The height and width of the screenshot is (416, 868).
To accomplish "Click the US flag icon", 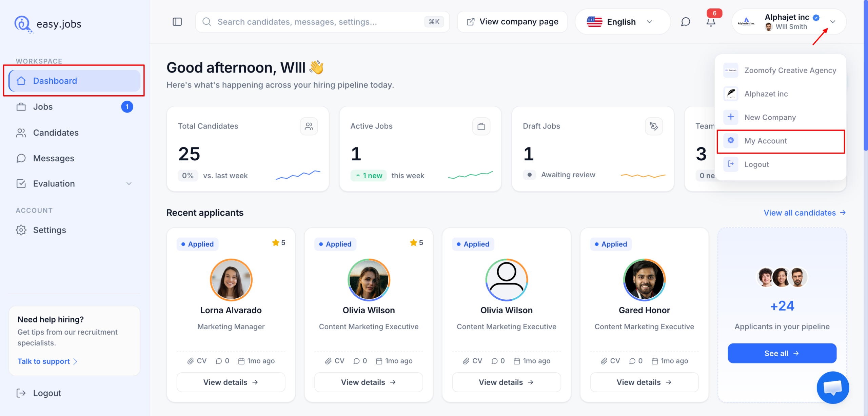I will pos(594,22).
